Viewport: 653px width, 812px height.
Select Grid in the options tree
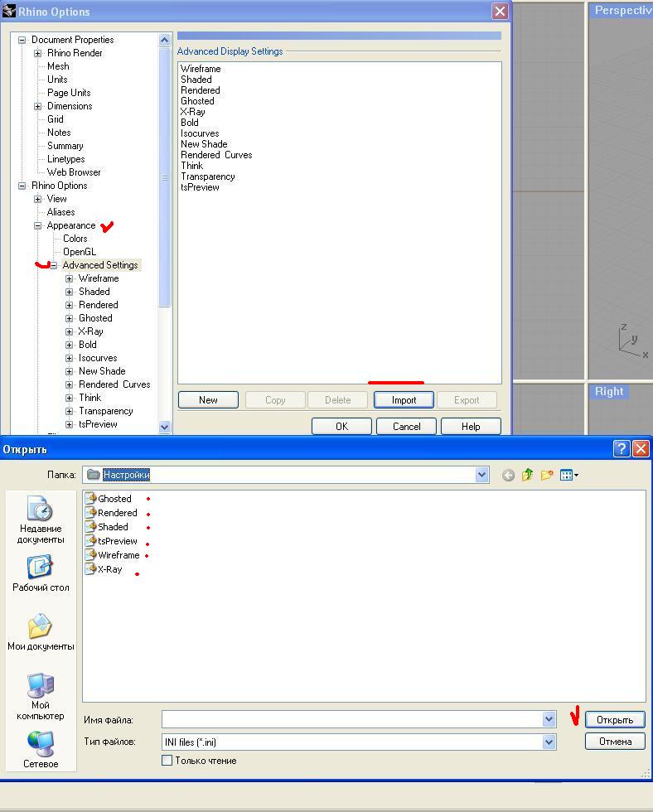(56, 119)
